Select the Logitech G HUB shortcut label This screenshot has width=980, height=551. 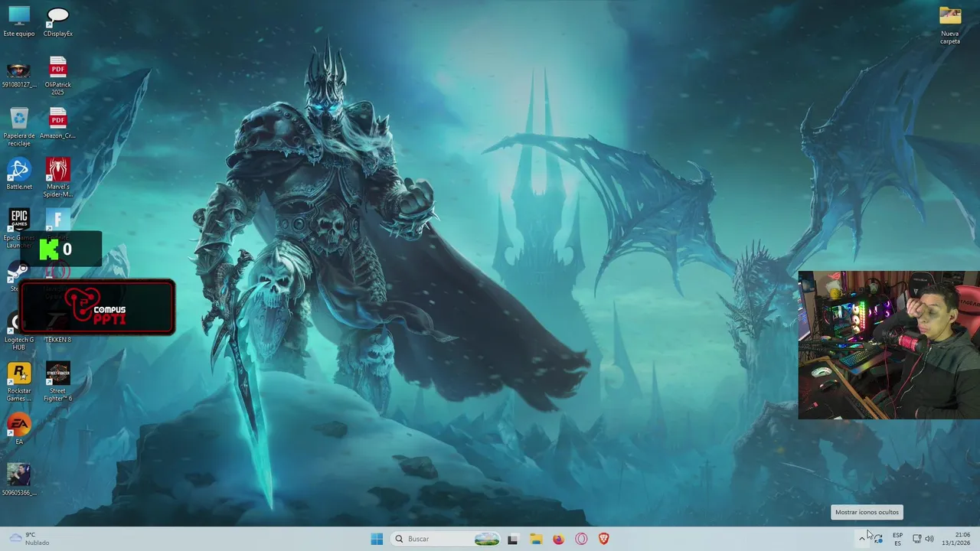click(x=19, y=344)
